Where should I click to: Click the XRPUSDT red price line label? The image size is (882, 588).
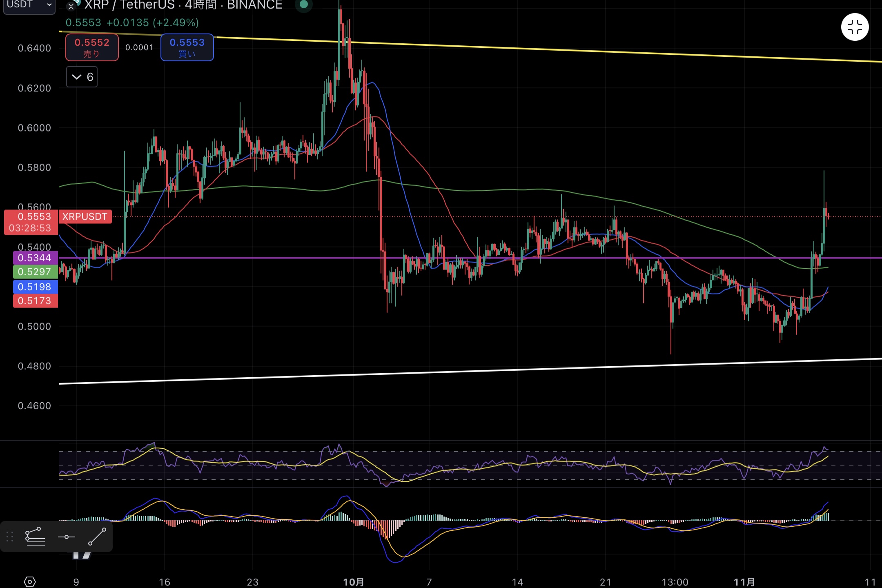(x=85, y=216)
